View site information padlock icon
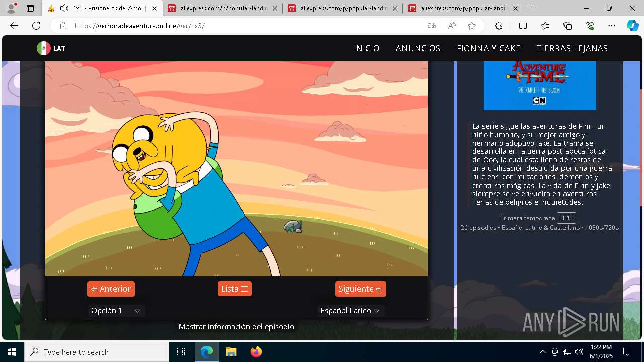Image resolution: width=644 pixels, height=362 pixels. click(x=63, y=26)
